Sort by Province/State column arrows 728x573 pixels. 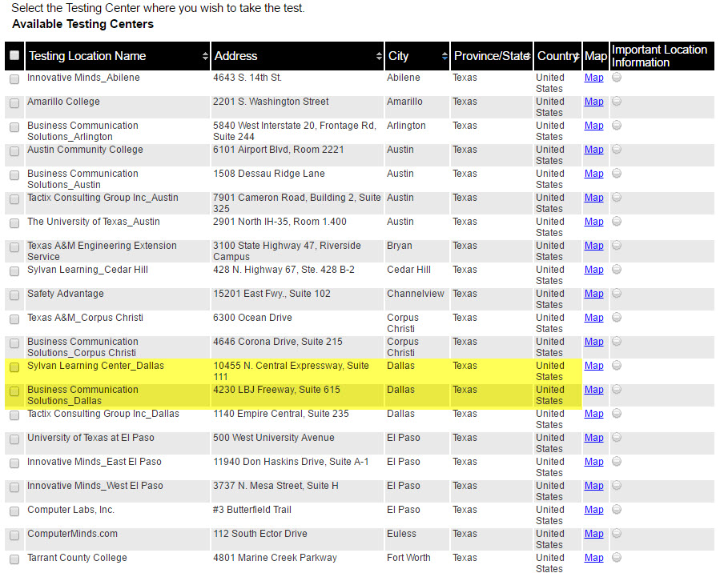tap(528, 56)
